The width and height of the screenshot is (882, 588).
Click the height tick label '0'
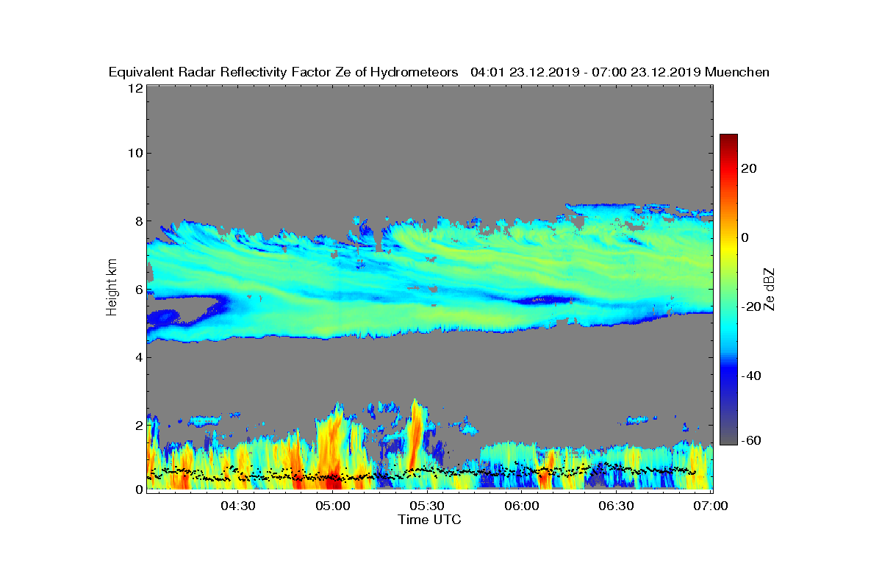coord(138,490)
